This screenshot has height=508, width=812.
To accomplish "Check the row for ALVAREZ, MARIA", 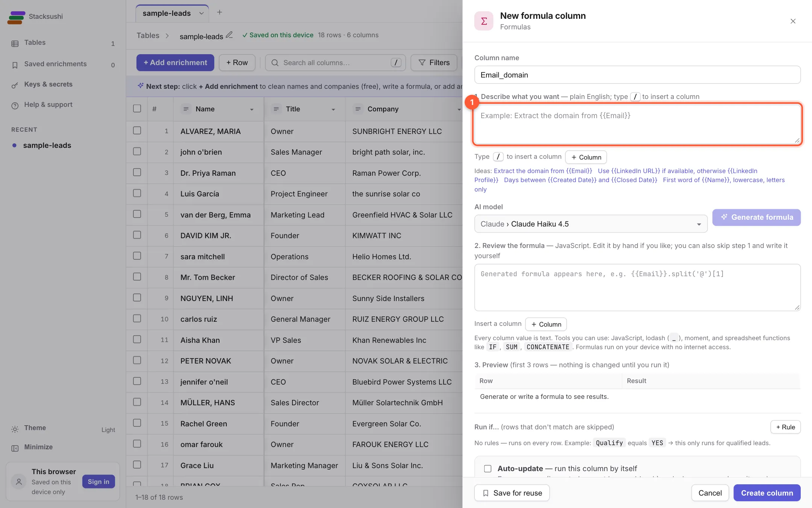I will (137, 131).
